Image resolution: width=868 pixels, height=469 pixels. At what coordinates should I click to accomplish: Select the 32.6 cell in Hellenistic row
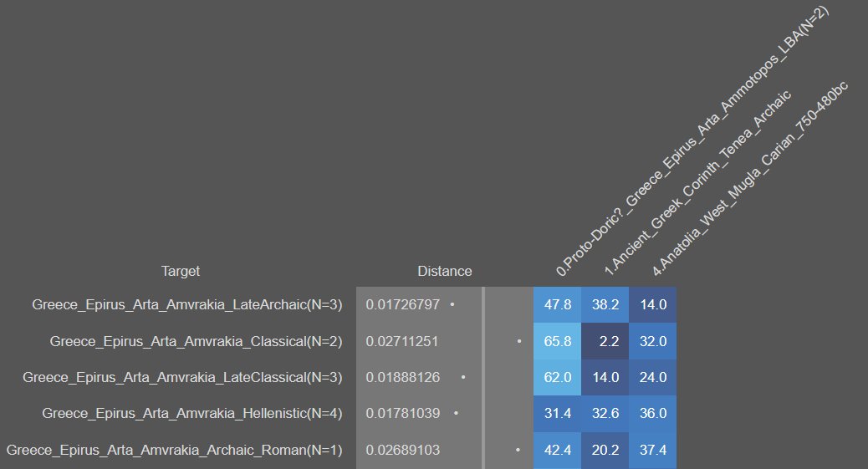(x=605, y=413)
